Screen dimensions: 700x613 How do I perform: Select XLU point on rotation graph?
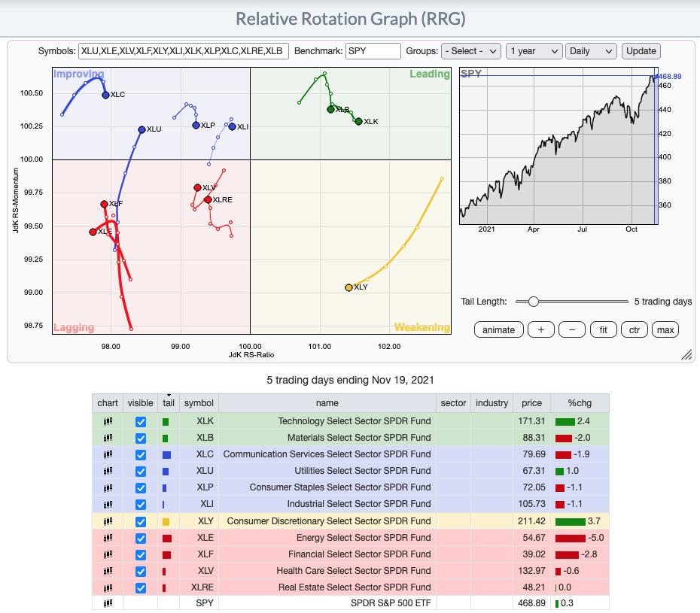(142, 129)
